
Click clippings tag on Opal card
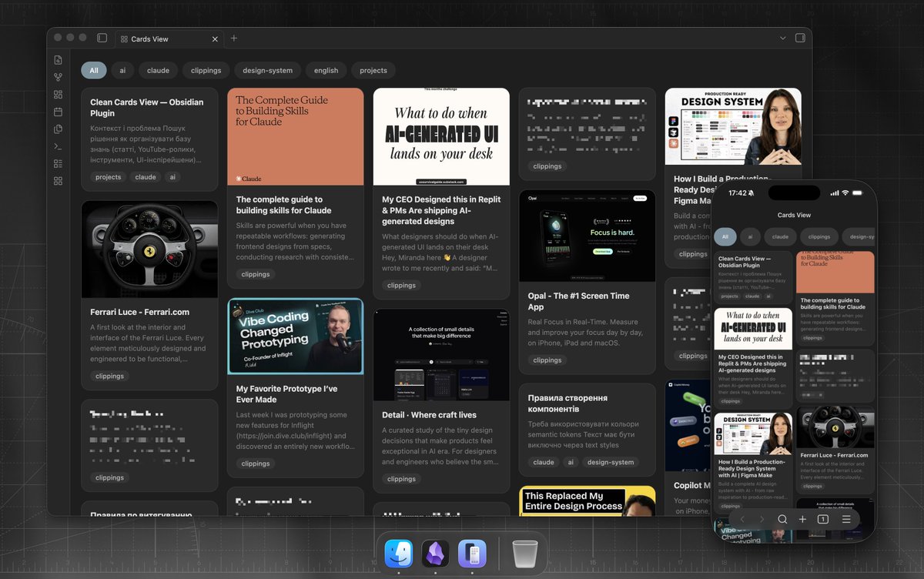(x=547, y=360)
